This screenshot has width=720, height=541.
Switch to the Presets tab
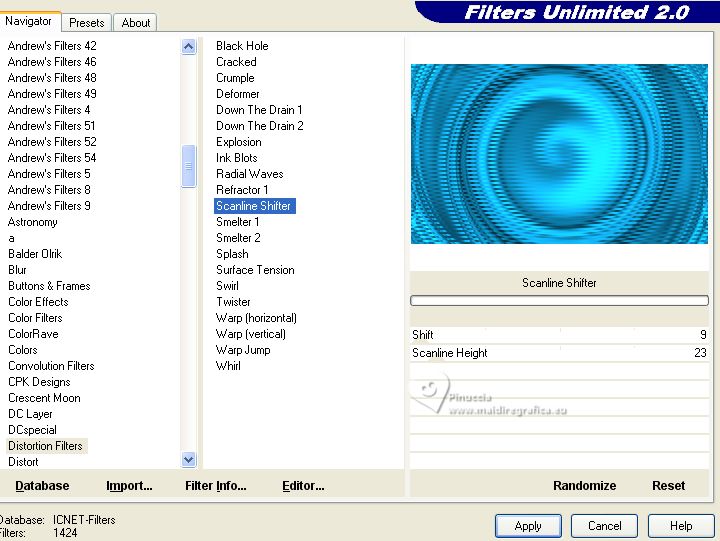(87, 22)
